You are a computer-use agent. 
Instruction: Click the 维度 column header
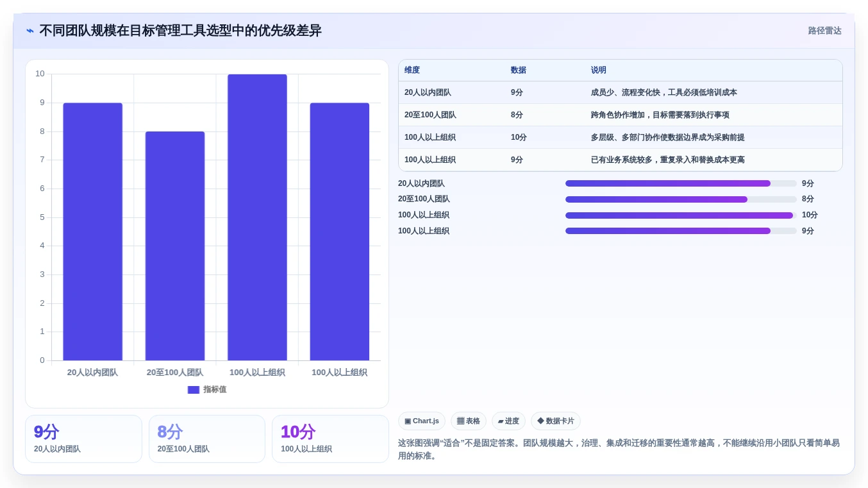(x=412, y=70)
